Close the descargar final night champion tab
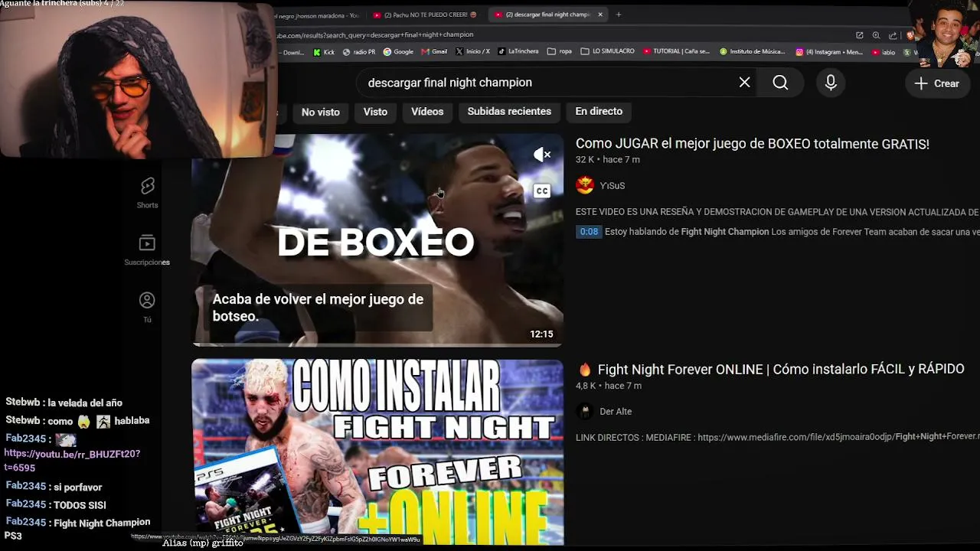The width and height of the screenshot is (980, 551). [x=600, y=15]
